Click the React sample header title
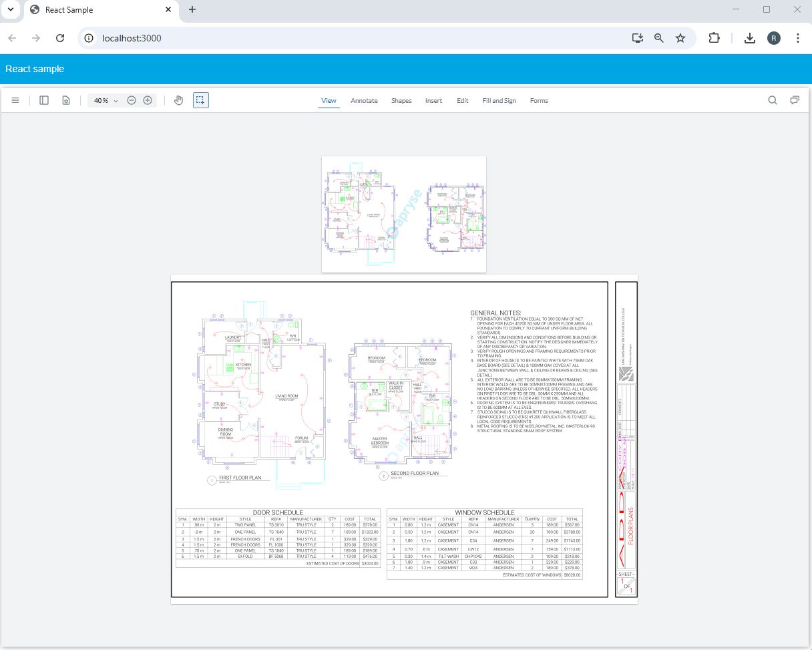 click(35, 69)
